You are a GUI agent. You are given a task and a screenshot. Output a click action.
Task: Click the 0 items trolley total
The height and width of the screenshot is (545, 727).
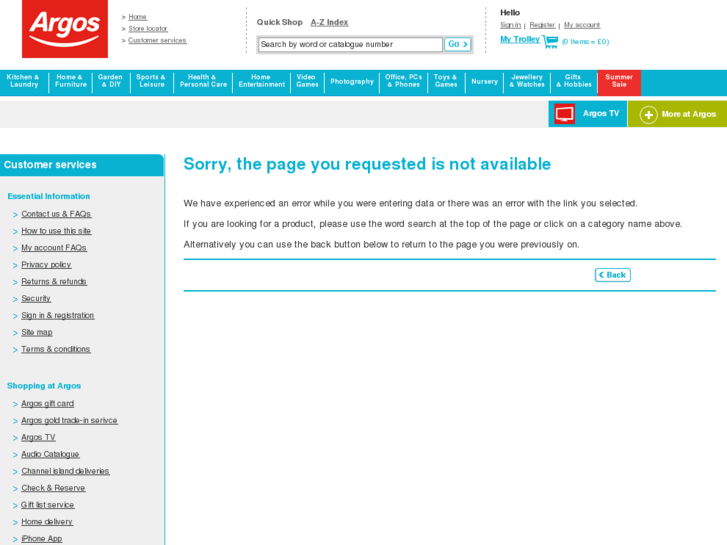click(585, 42)
